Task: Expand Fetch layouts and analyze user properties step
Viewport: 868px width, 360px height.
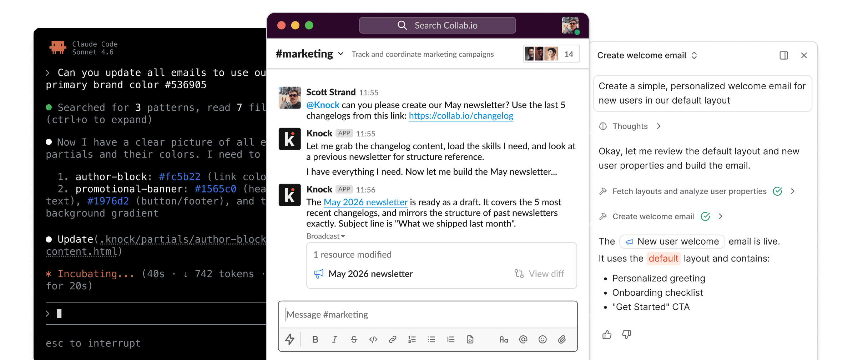Action: point(793,191)
